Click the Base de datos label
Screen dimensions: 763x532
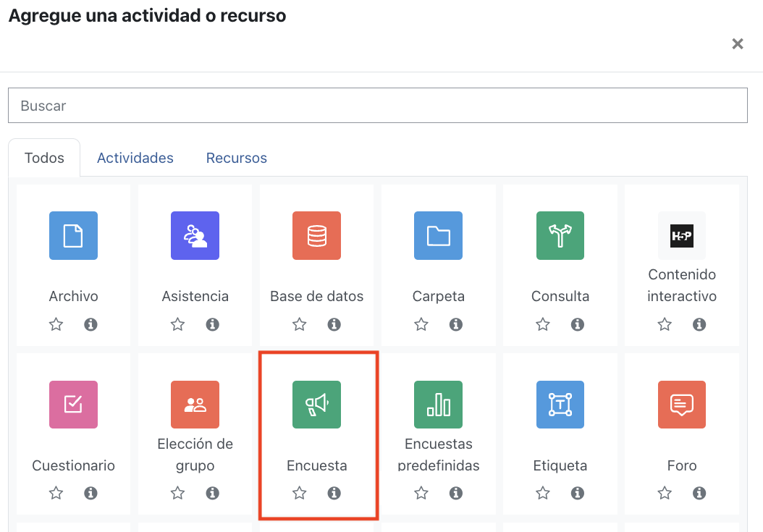coord(317,296)
